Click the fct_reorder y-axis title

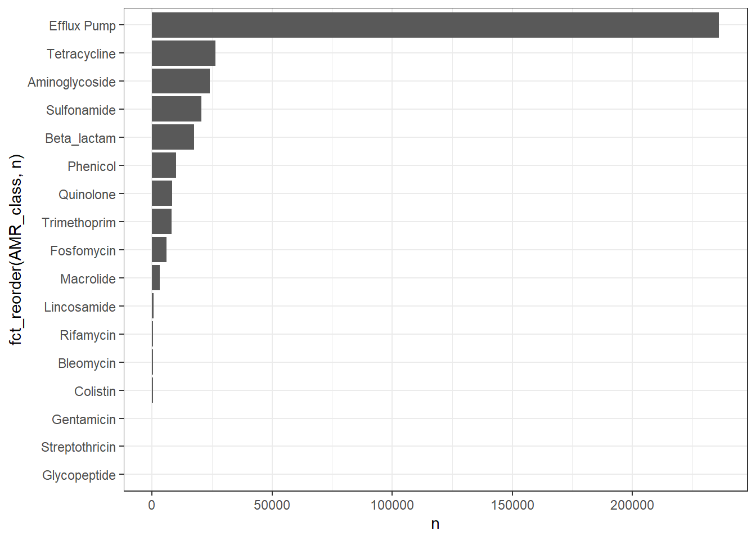[16, 250]
